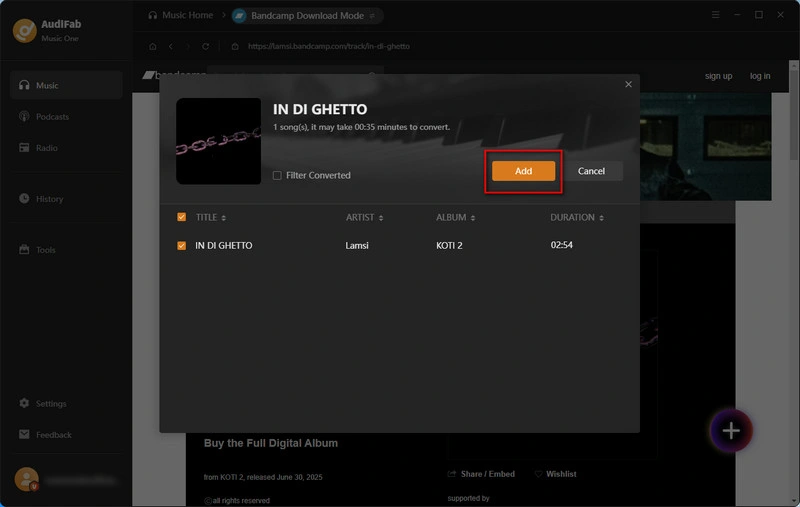Toggle the select-all checkbox beside TITLE
Image resolution: width=800 pixels, height=507 pixels.
click(x=181, y=217)
